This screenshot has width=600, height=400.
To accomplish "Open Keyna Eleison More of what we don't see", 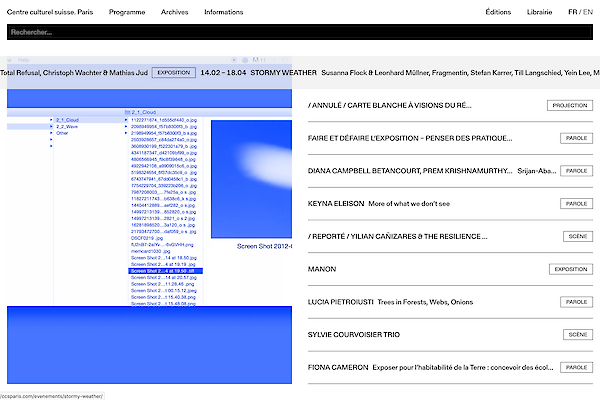I will coord(390,204).
